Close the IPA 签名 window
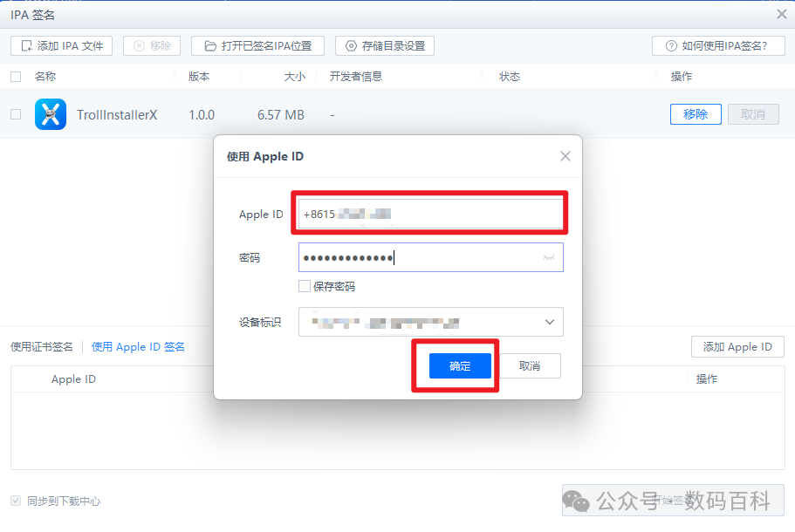This screenshot has width=795, height=532. tap(782, 15)
